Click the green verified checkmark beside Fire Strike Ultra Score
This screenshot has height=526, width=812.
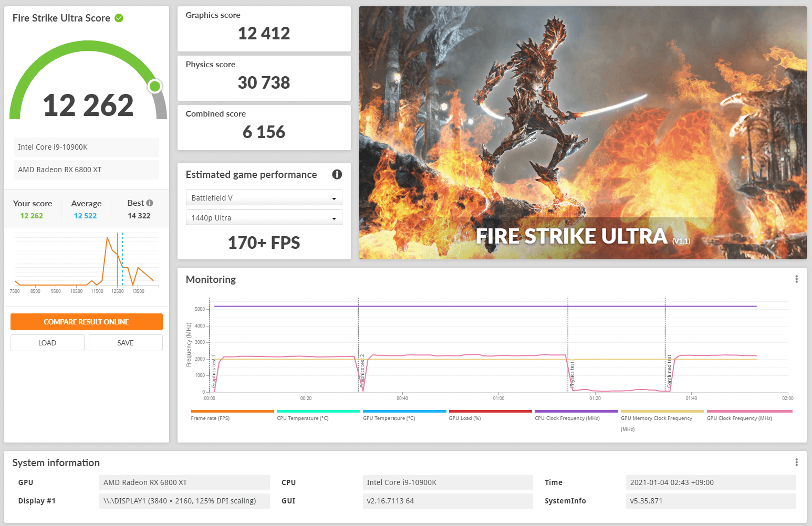point(119,18)
